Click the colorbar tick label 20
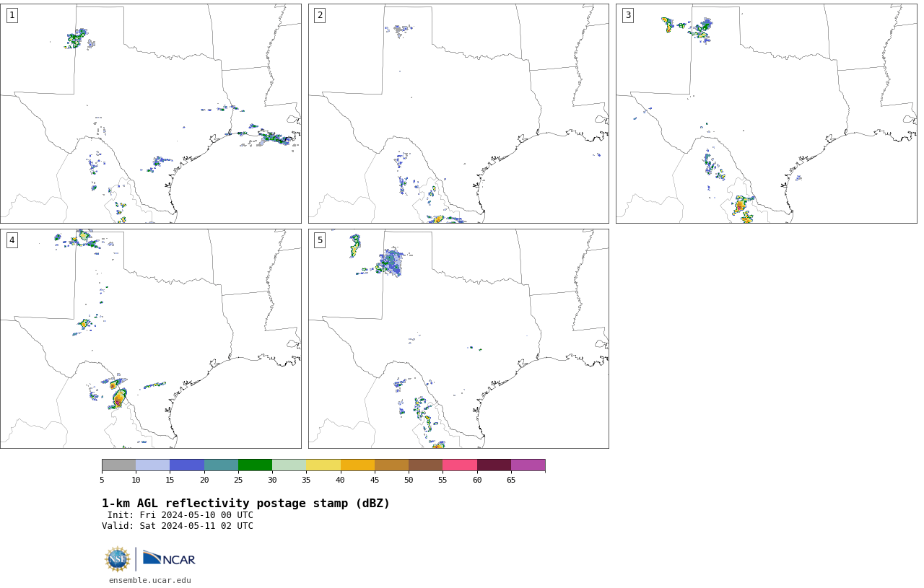This screenshot has width=924, height=588. (x=204, y=481)
